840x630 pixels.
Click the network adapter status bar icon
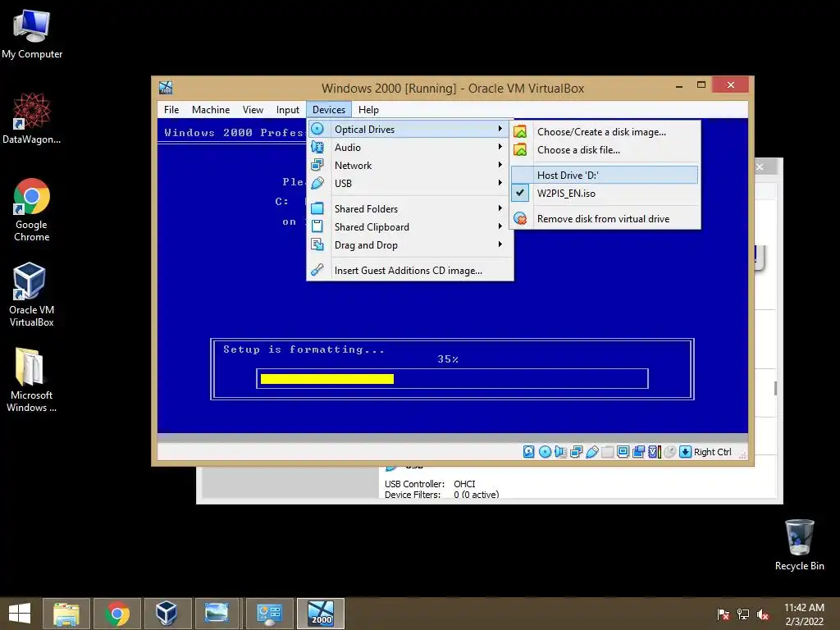tap(577, 452)
